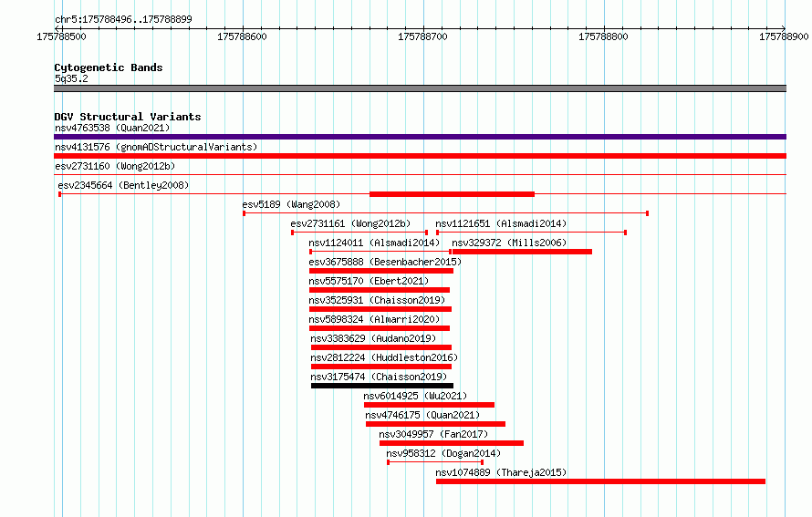Screen dimensions: 812x517
Task: Click the red nsv3049957 variant bar
Action: (452, 443)
